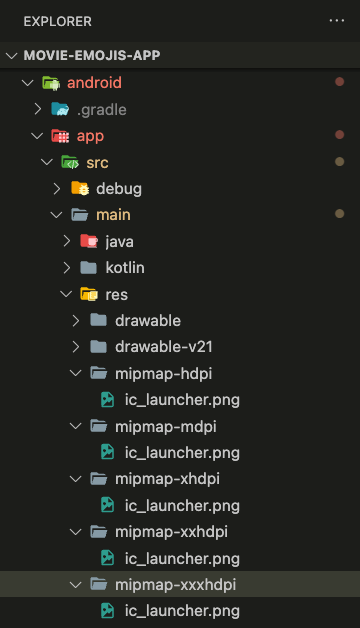Expand the kotlin folder chevron
This screenshot has height=628, width=360.
click(x=67, y=268)
